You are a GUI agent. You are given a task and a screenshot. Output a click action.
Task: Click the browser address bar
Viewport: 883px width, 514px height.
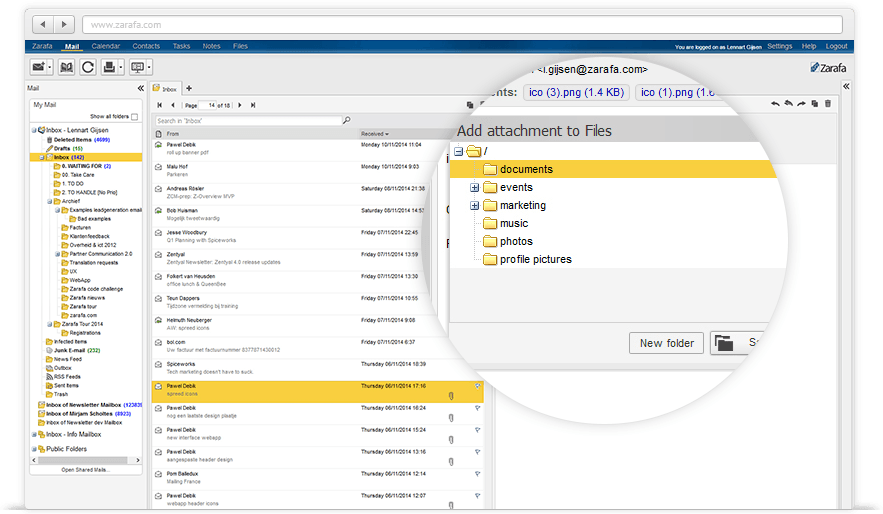[x=462, y=25]
